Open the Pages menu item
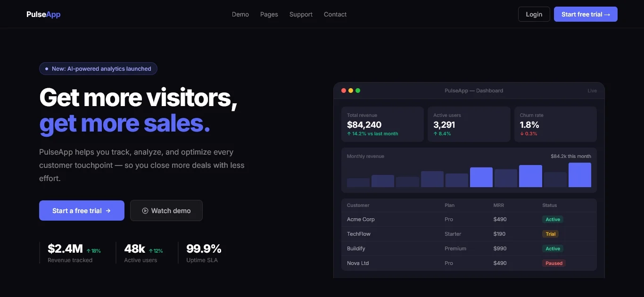The height and width of the screenshot is (297, 644). 269,14
